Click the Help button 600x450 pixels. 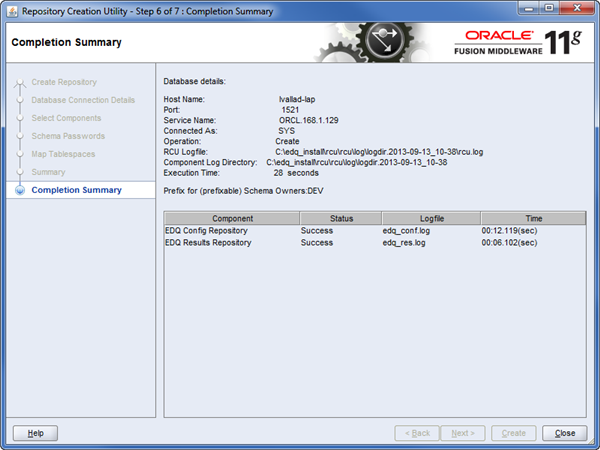coord(35,433)
